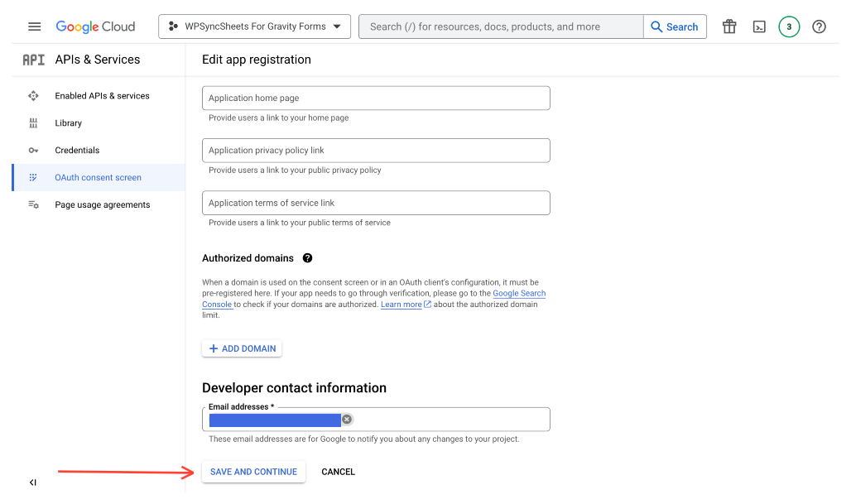Open the project selector dropdown
Screen dimensions: 851x504
pyautogui.click(x=254, y=26)
